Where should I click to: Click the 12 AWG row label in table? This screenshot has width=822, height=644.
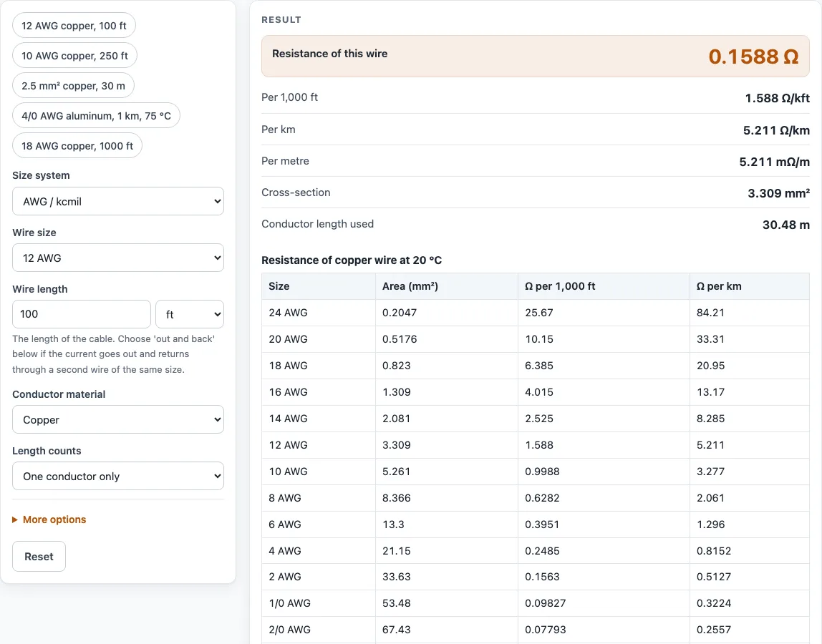pos(288,445)
